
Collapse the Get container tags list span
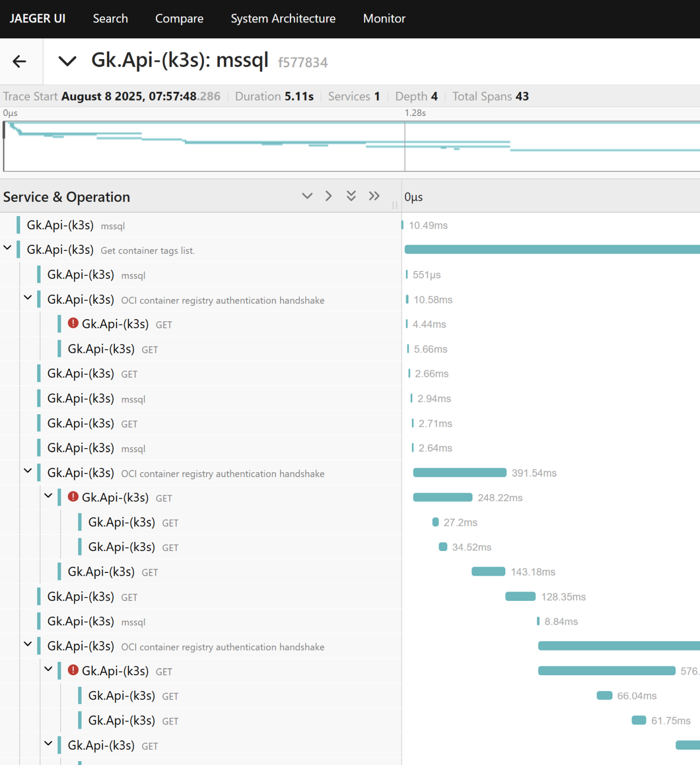8,248
